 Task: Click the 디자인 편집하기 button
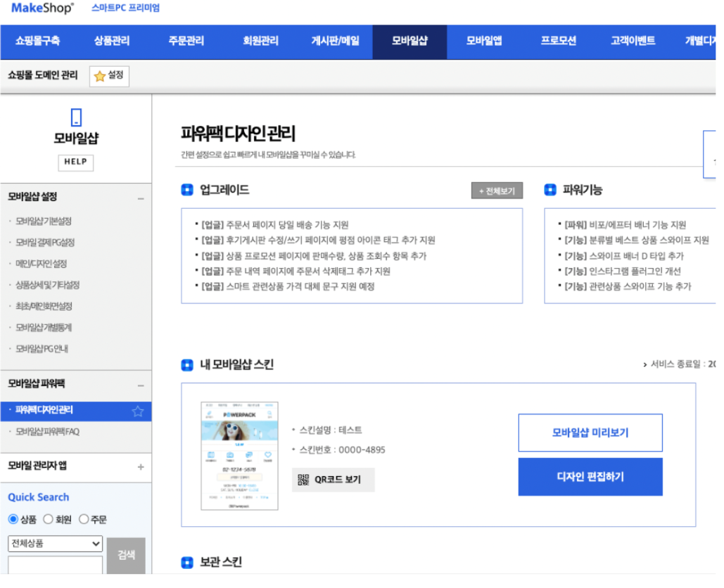(590, 477)
